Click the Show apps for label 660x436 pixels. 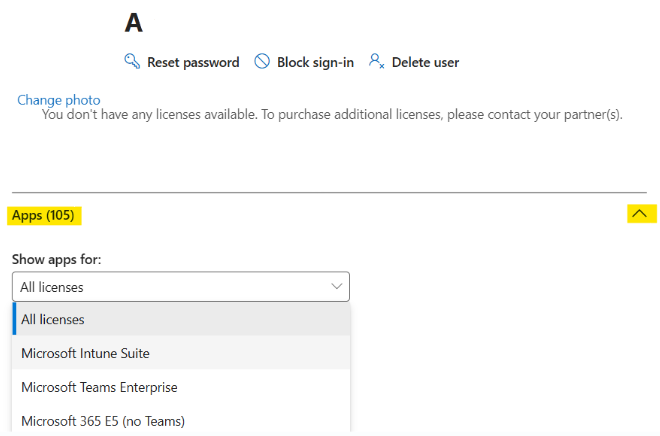click(56, 260)
